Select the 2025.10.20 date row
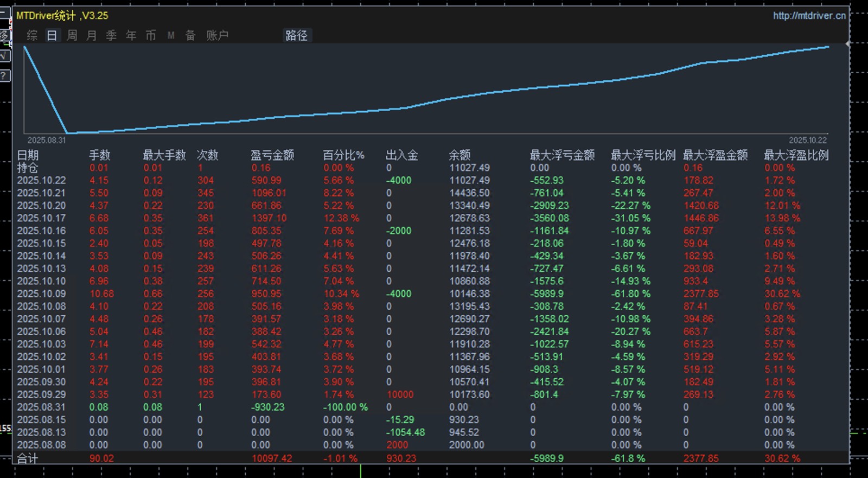 point(42,206)
